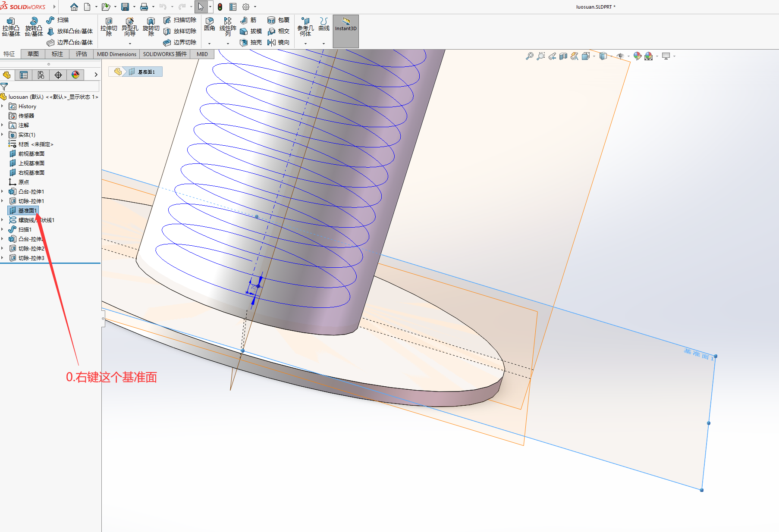Select the 拉伸凸台/基体 (Extruded Boss) tool
This screenshot has height=532, width=779.
[x=11, y=27]
